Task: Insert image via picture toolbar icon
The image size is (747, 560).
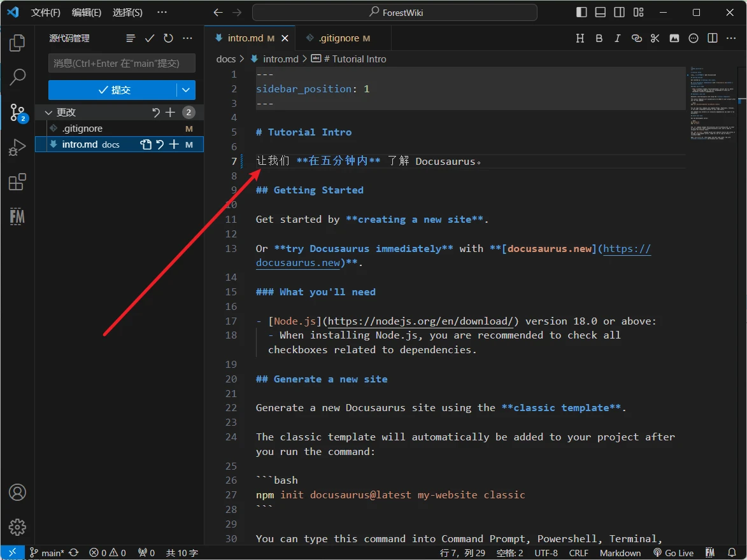Action: point(674,38)
